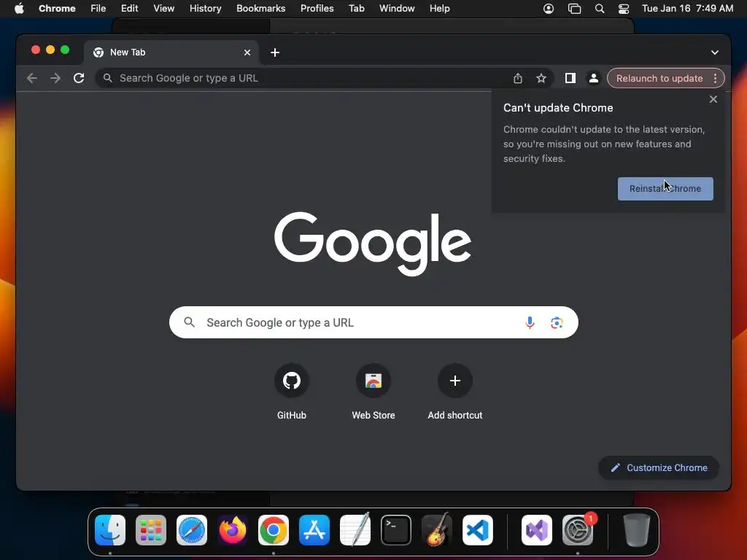Open the Chrome profile avatar icon
Screen dimensions: 747x560
594,78
